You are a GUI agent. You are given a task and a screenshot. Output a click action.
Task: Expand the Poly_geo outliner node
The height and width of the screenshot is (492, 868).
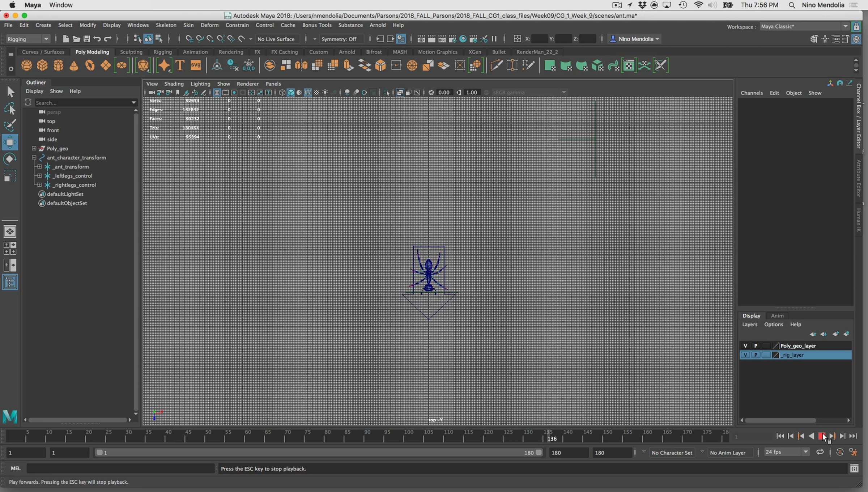[x=34, y=148]
